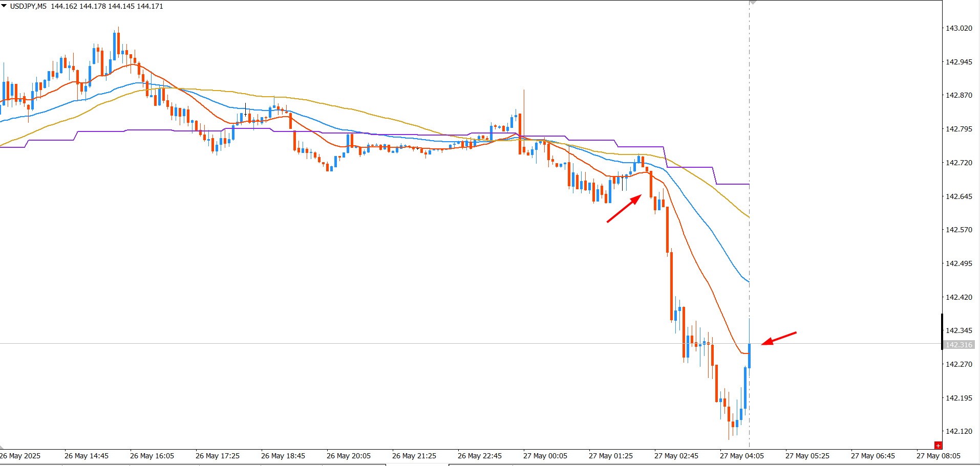Click the chart shift triangle at top

point(753,3)
